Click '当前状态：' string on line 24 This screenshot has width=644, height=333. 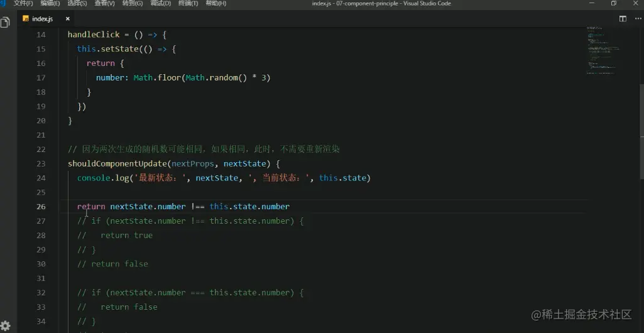pyautogui.click(x=279, y=178)
